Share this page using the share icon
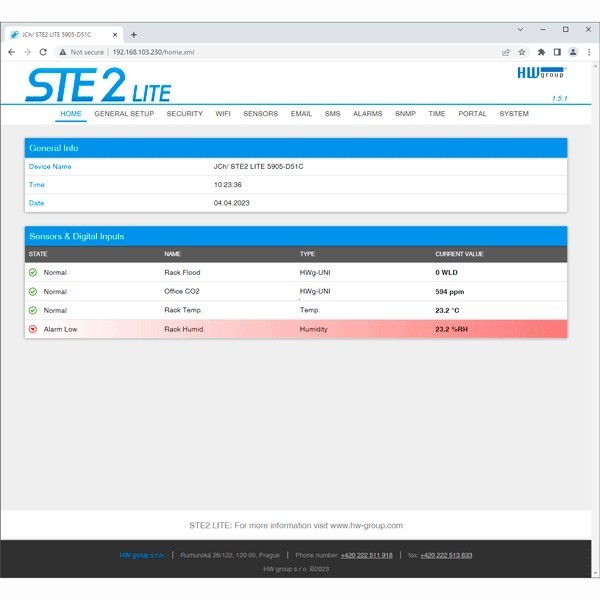This screenshot has height=600, width=600. [x=506, y=52]
